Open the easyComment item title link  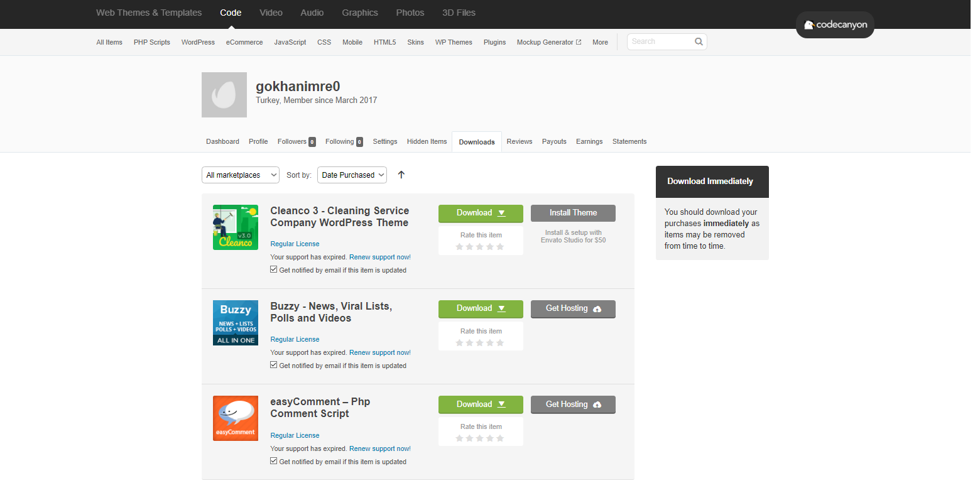320,408
